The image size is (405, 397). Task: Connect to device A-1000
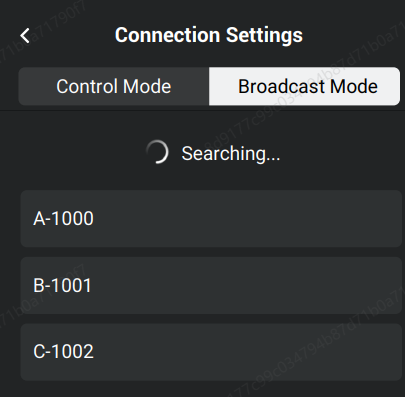[211, 219]
